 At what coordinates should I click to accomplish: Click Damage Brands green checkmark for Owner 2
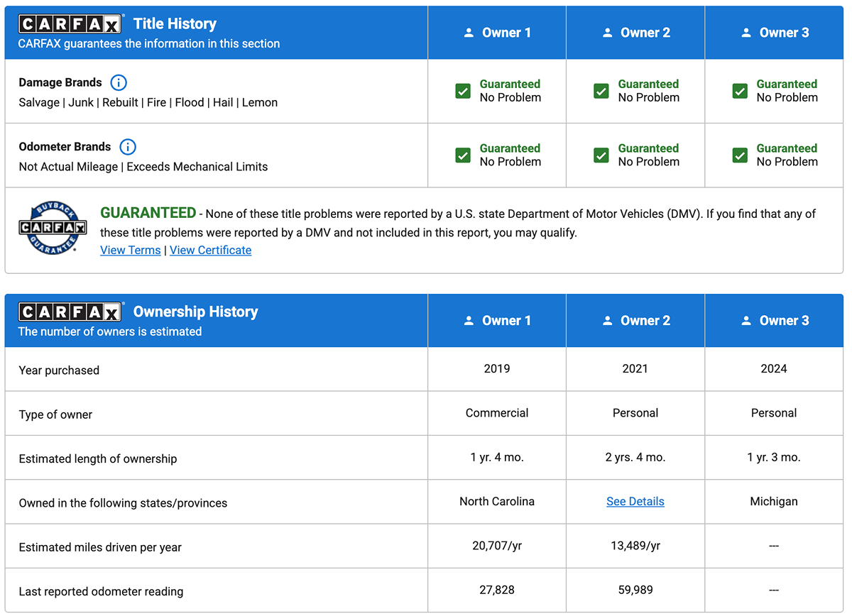click(x=601, y=91)
